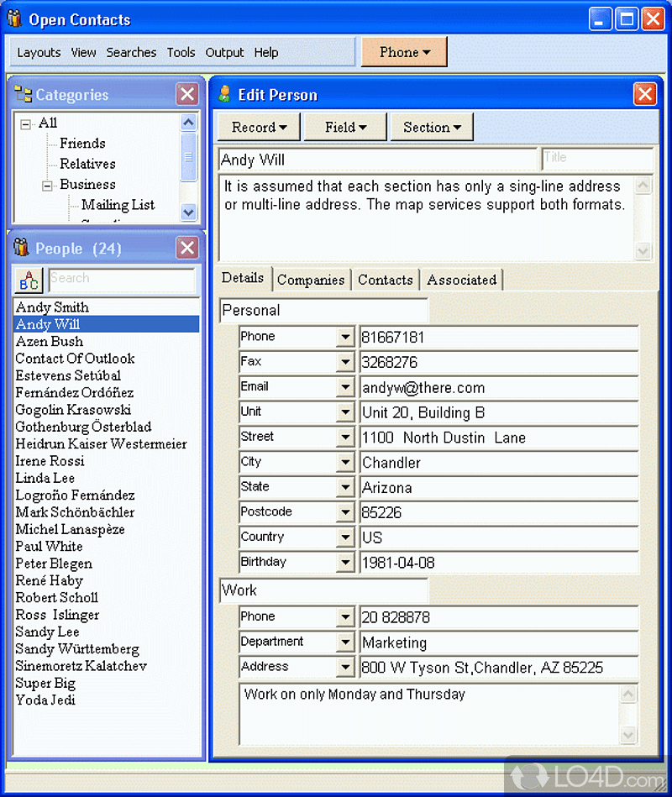Open the State field type dropdown

(345, 487)
